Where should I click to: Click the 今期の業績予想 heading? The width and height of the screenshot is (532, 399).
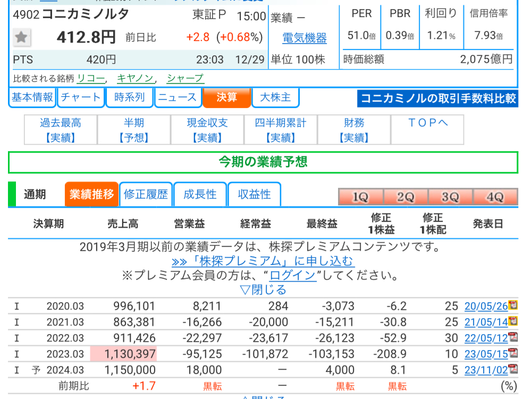click(x=263, y=162)
